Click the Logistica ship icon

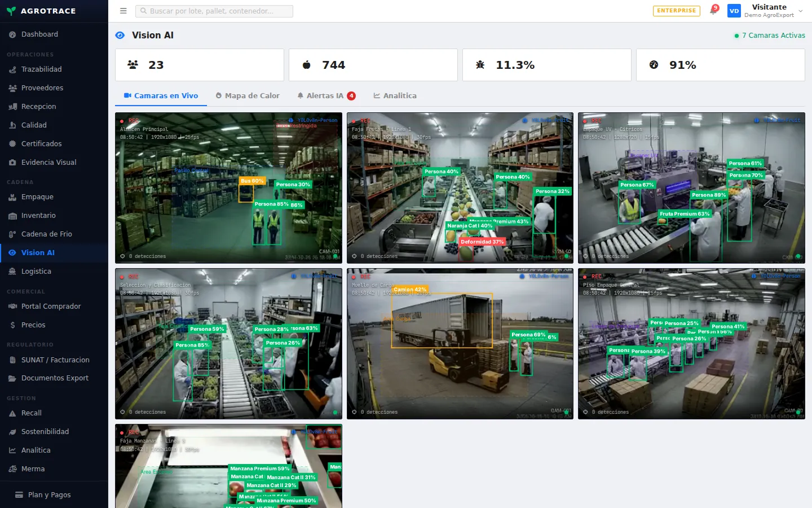pyautogui.click(x=12, y=271)
